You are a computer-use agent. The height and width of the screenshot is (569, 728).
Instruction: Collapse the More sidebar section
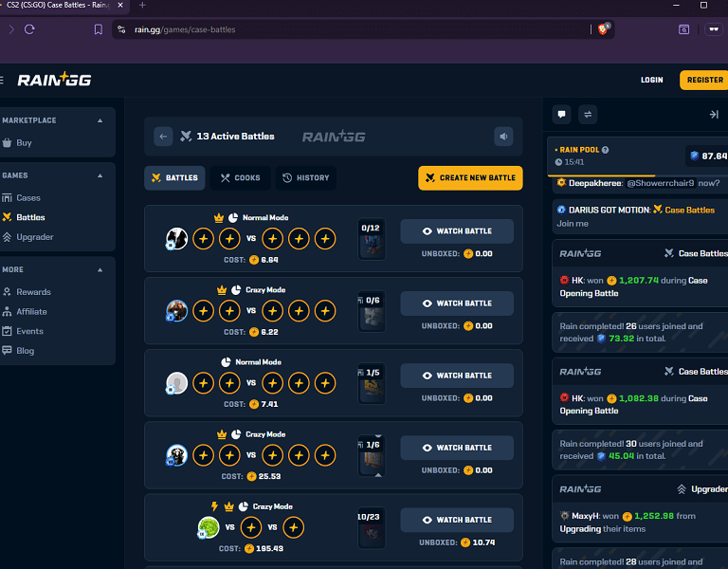100,270
